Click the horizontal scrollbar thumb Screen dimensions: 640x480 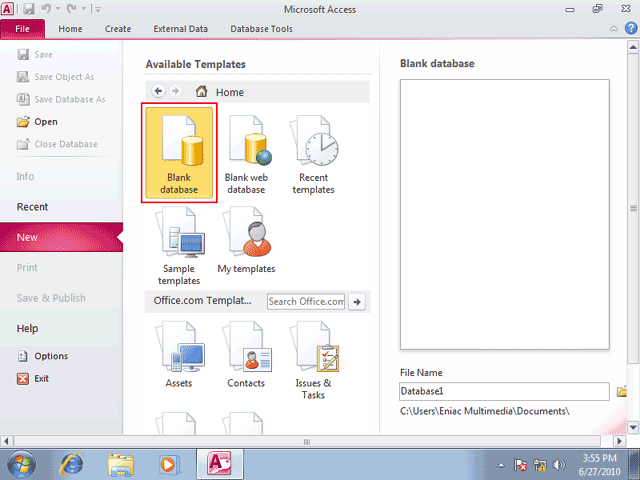(x=307, y=441)
